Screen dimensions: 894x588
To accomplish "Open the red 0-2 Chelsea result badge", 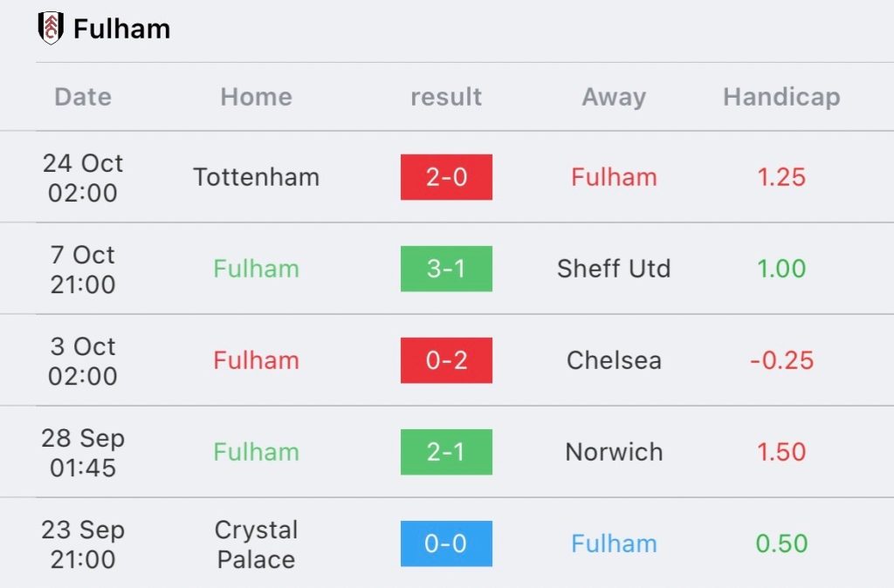I will [x=446, y=360].
